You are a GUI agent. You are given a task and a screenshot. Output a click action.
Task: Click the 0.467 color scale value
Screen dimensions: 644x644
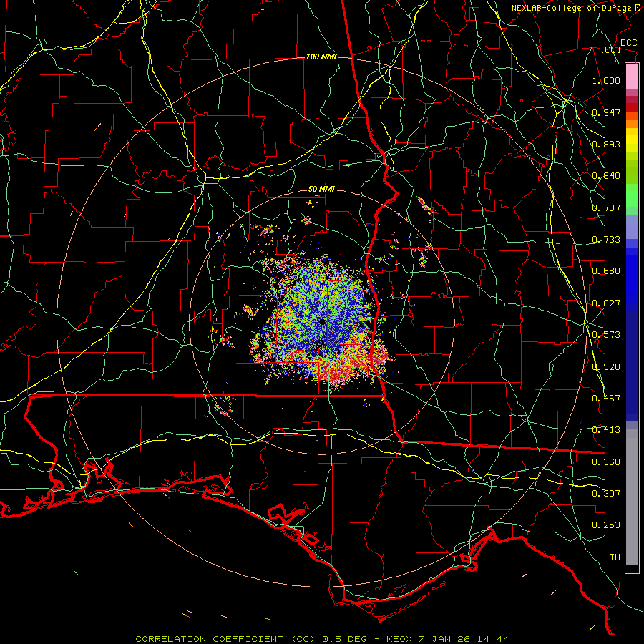(606, 399)
